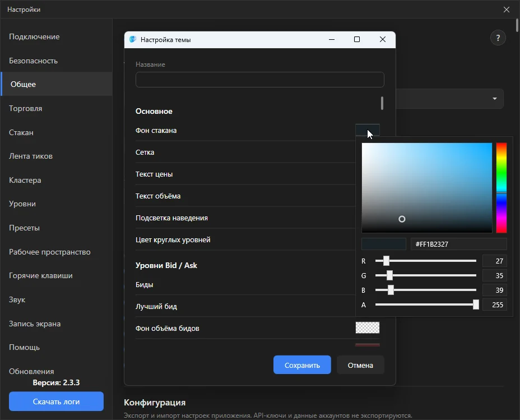The height and width of the screenshot is (420, 520).
Task: Open the Помощь section
Action: 57,347
